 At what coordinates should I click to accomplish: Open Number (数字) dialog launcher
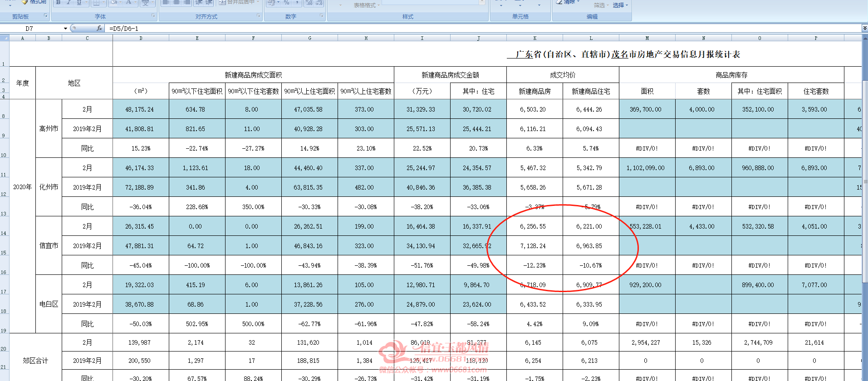point(322,16)
